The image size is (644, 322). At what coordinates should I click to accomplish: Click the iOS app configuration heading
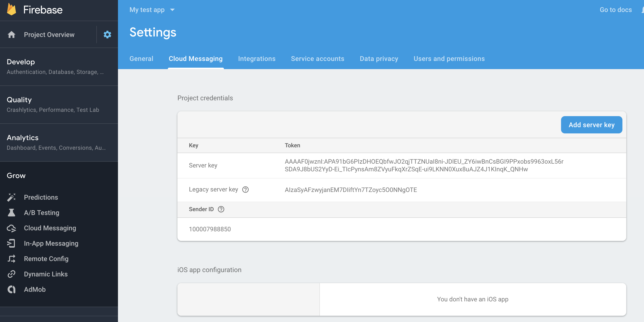click(209, 270)
